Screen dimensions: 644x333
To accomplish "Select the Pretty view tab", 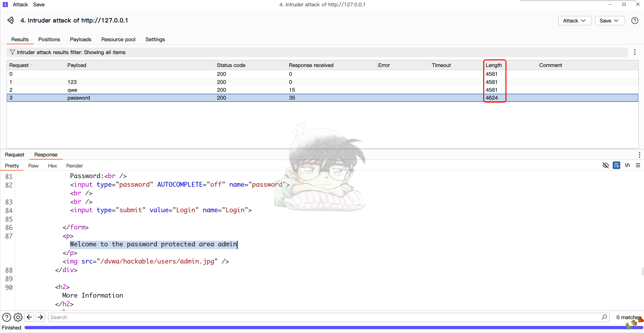I will click(12, 166).
